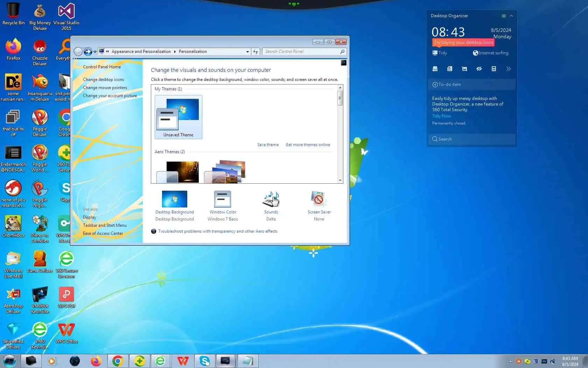Select the Visual Studio 2015 desktop icon
Screen dimensions: 588x368
(66, 16)
